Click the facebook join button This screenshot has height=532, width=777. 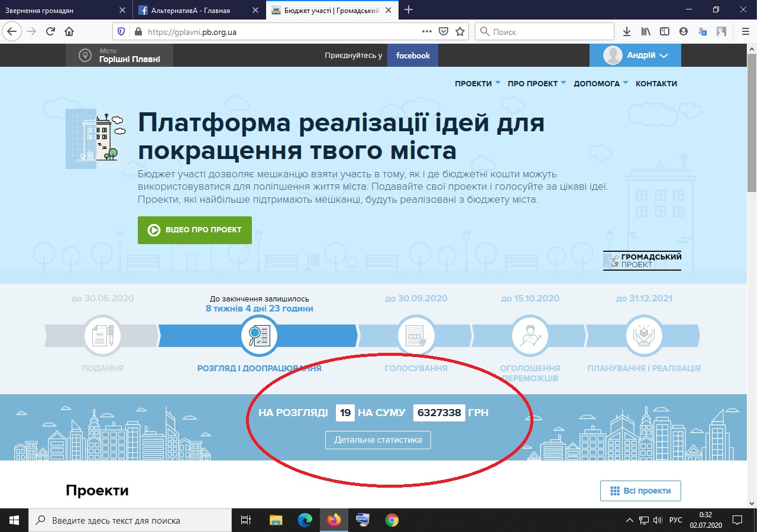[x=413, y=56]
